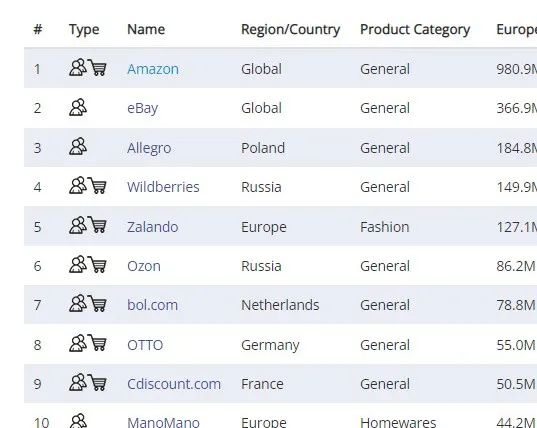Screen dimensions: 537x428
Task: Click the marketplace people icon in bol.com row
Action: [x=78, y=303]
